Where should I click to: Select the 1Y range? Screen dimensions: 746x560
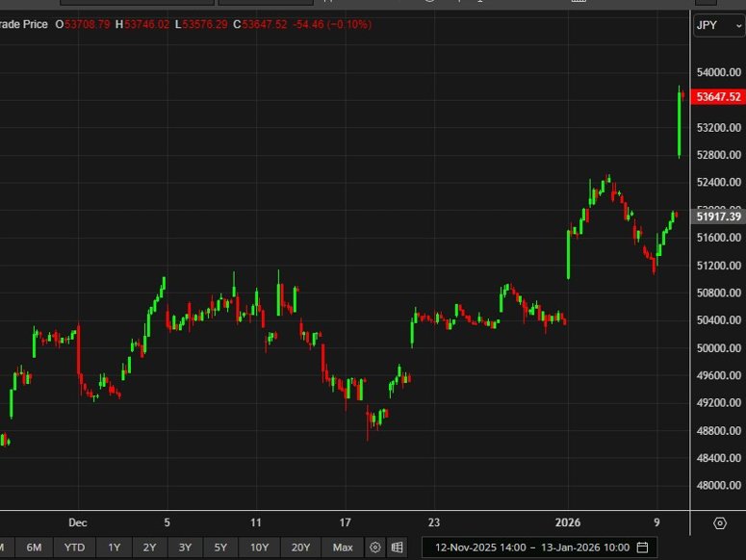115,547
